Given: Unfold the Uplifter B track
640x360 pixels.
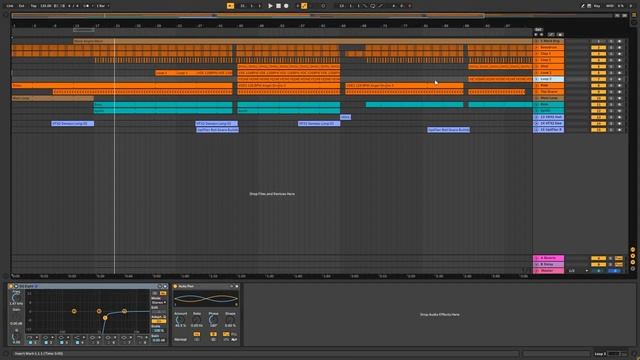Looking at the screenshot, I should 537,130.
